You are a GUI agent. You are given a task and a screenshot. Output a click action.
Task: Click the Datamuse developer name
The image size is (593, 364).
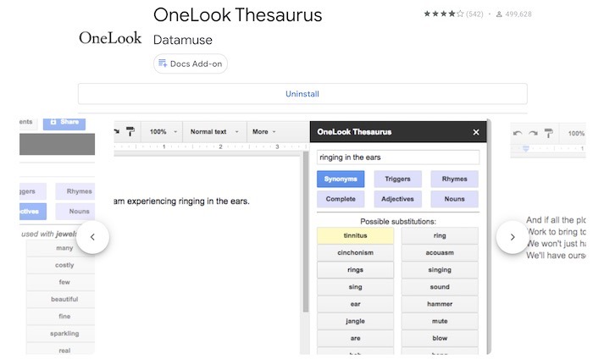click(x=183, y=40)
